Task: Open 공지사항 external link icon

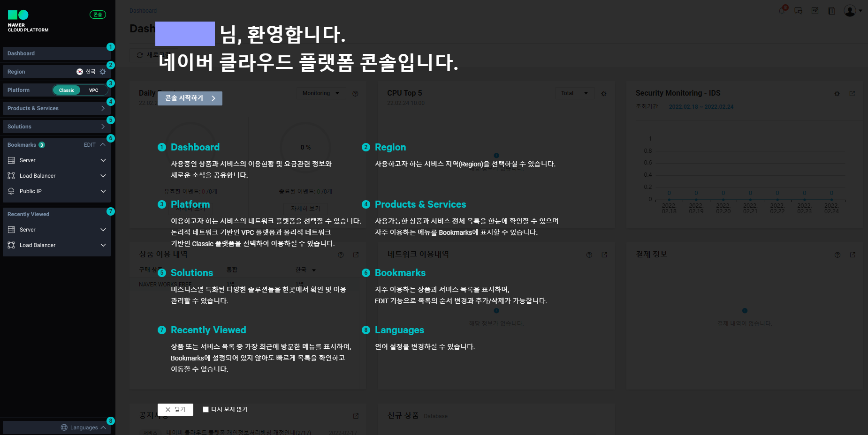Action: click(356, 416)
